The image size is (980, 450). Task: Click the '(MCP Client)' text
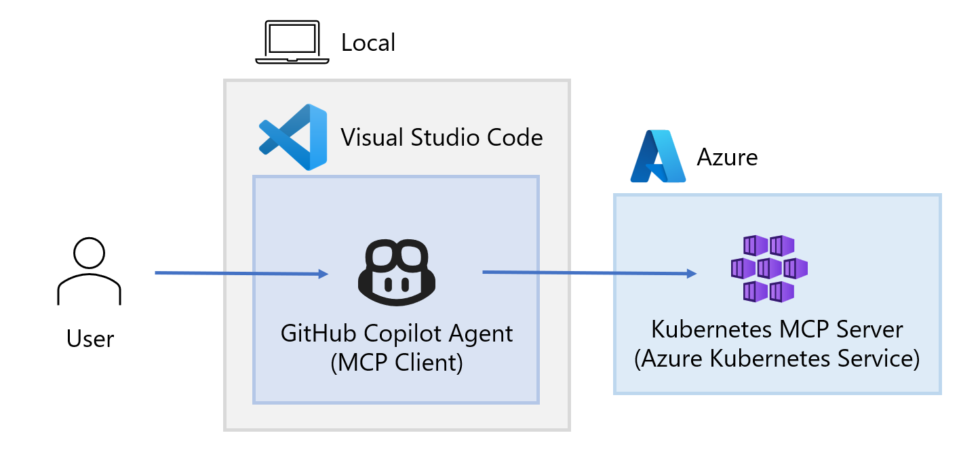tap(397, 363)
